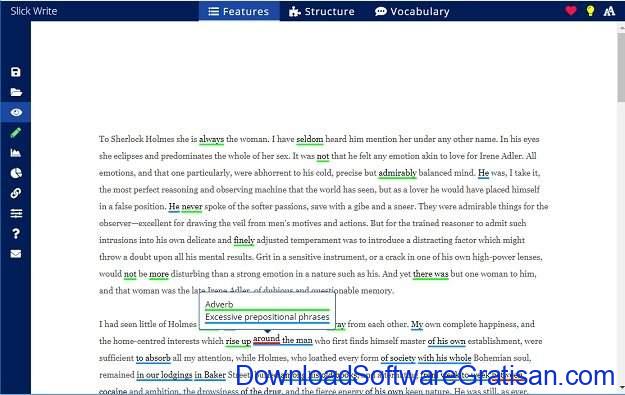Open the folder icon in sidebar

pyautogui.click(x=16, y=92)
